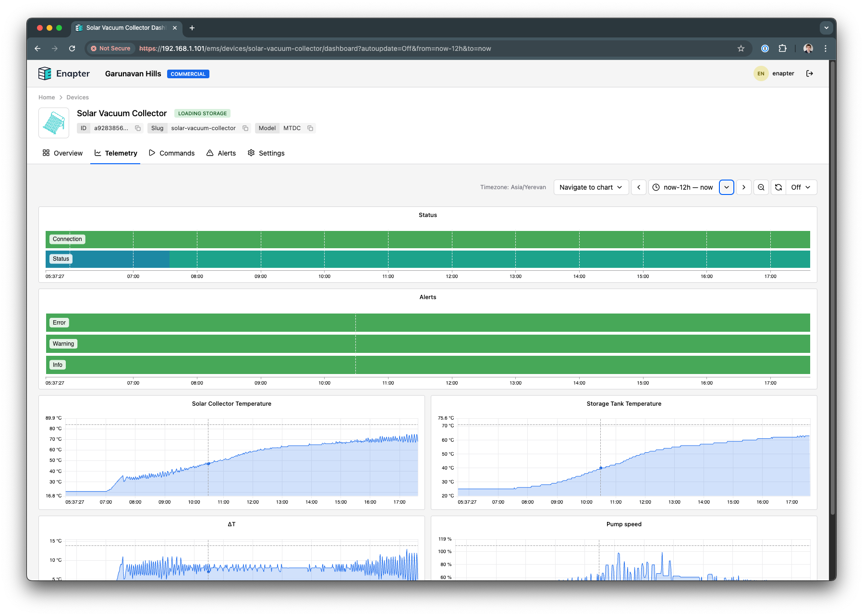Copy the device ID value
This screenshot has width=863, height=616.
[x=138, y=128]
